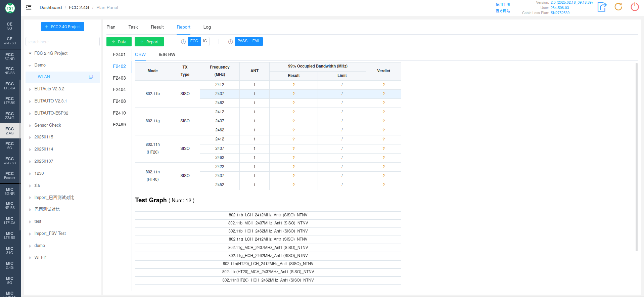Expand 20250115 tree node
644x297 pixels.
(30, 137)
